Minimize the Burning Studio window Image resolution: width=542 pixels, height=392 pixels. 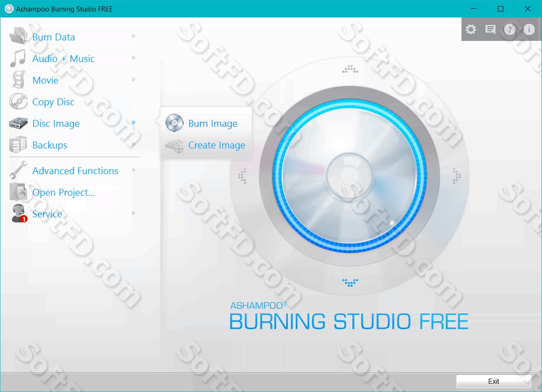pyautogui.click(x=474, y=9)
